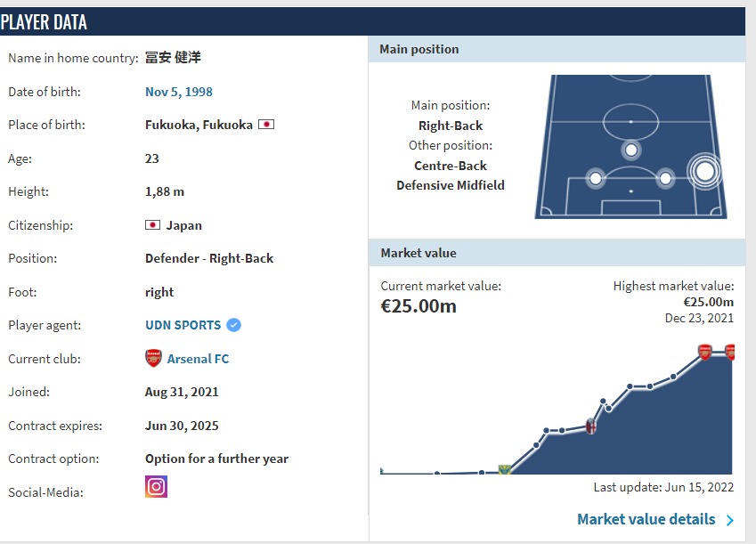Open the UDN SPORTS player agent link
Image resolution: width=756 pixels, height=544 pixels.
(x=183, y=325)
